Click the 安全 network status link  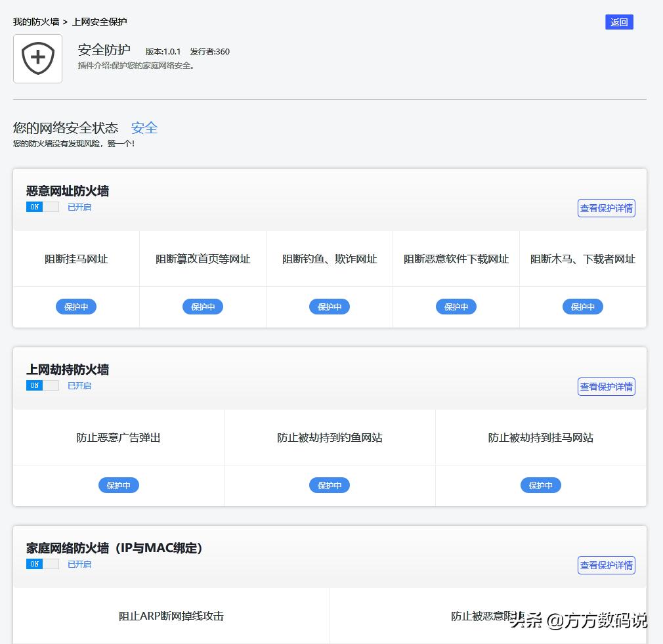pos(144,128)
